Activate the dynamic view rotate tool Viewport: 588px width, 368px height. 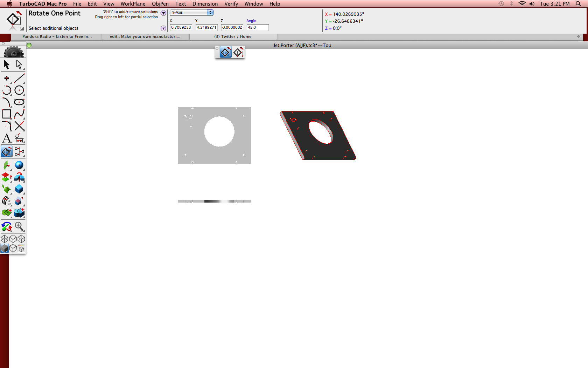pos(7,227)
